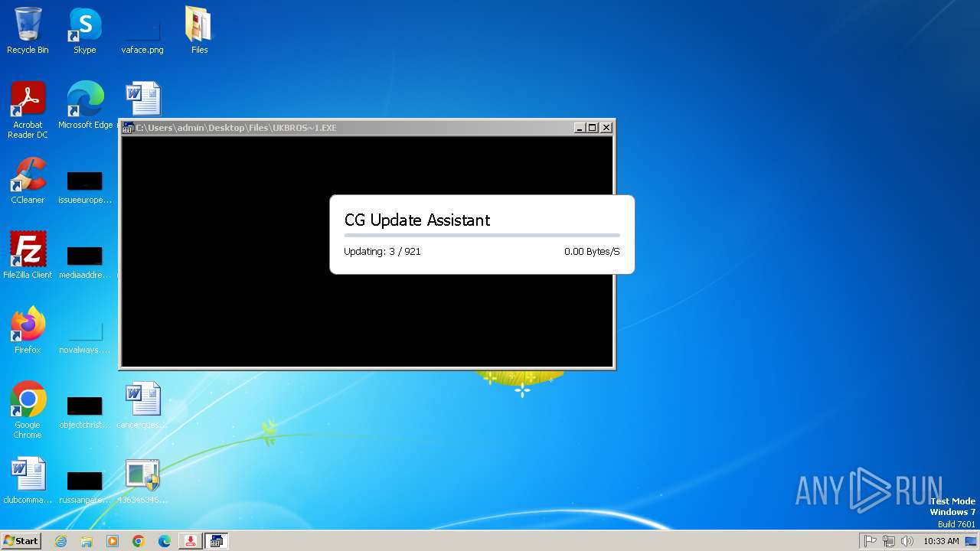Click the 'Updating: 3 / 921' status text

point(382,251)
